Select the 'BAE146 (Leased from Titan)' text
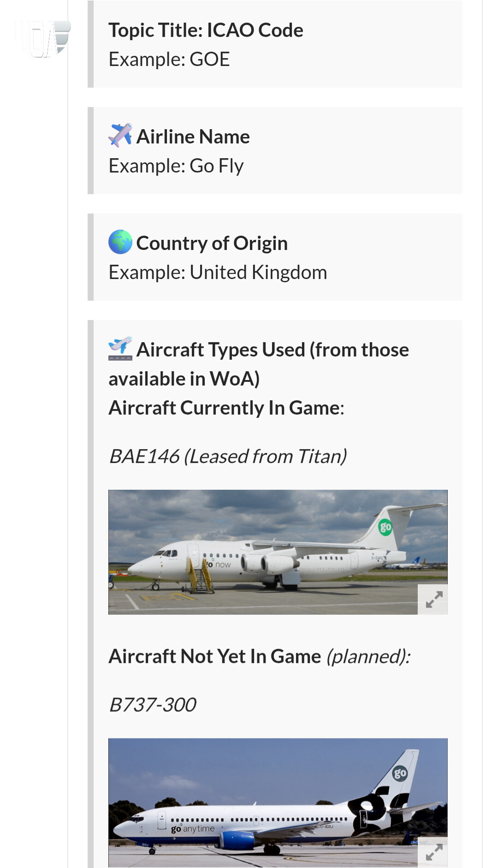 (x=227, y=457)
